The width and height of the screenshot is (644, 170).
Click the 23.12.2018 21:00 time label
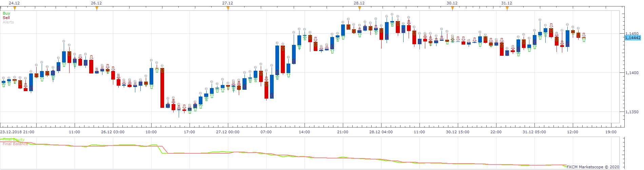[x=17, y=132]
